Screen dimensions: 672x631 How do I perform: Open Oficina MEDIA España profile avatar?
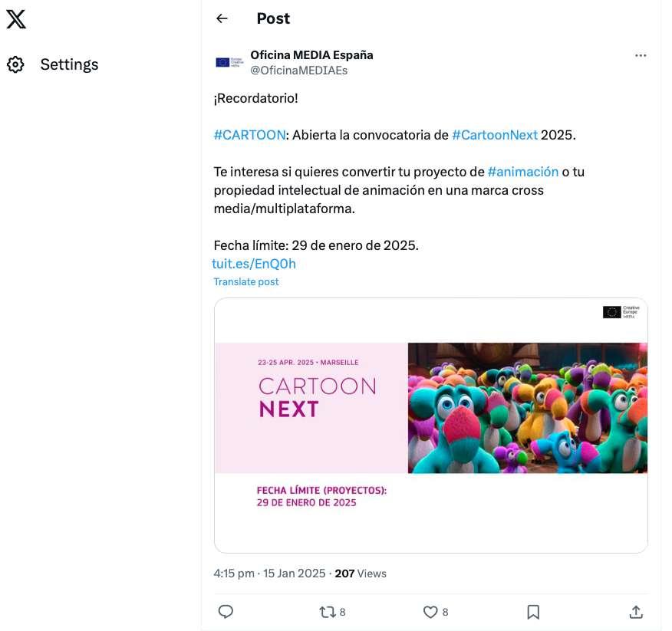[x=228, y=62]
